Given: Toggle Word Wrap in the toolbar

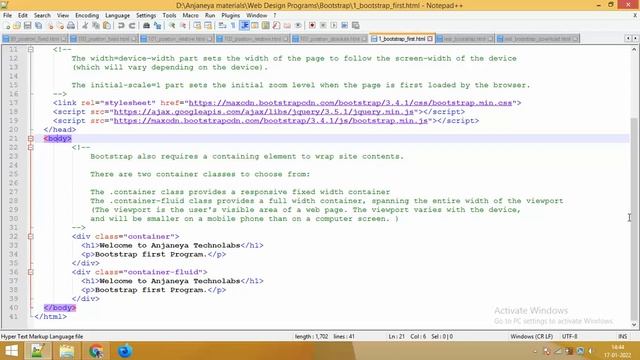Looking at the screenshot, I should [x=222, y=26].
